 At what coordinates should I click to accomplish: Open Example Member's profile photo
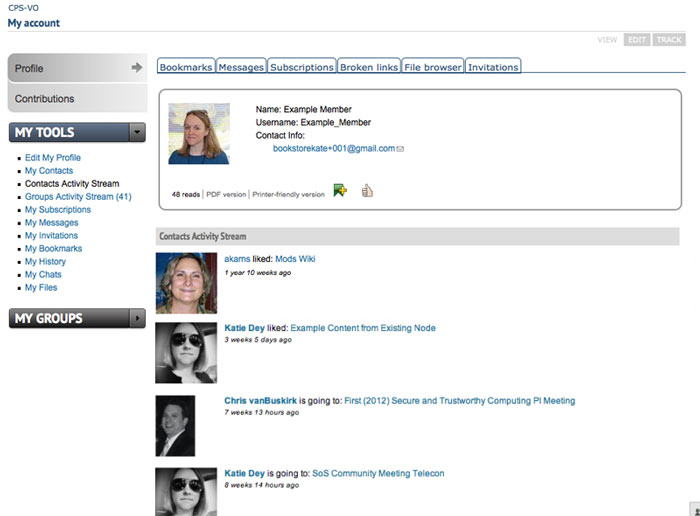(199, 133)
